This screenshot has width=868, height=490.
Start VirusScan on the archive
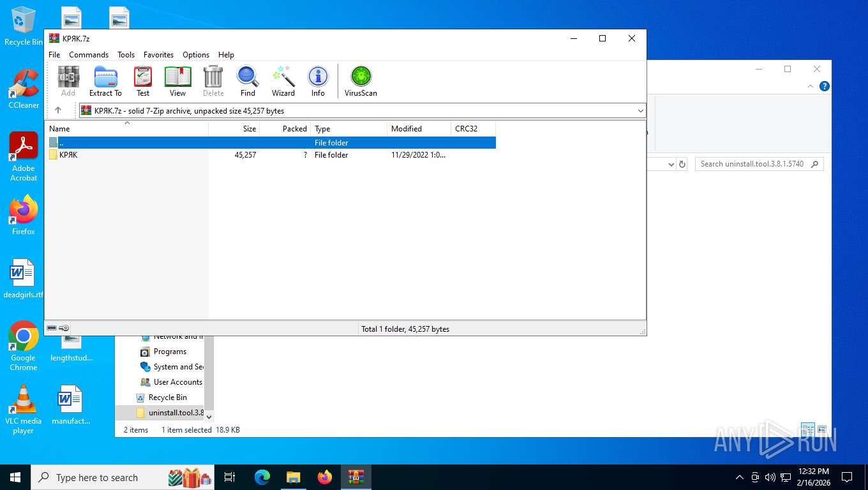click(x=361, y=81)
